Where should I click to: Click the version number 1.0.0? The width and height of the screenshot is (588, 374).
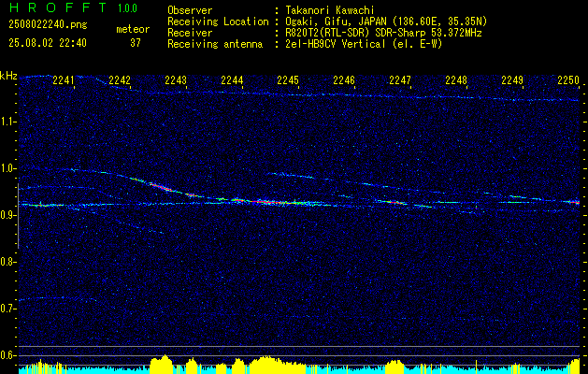coord(127,7)
